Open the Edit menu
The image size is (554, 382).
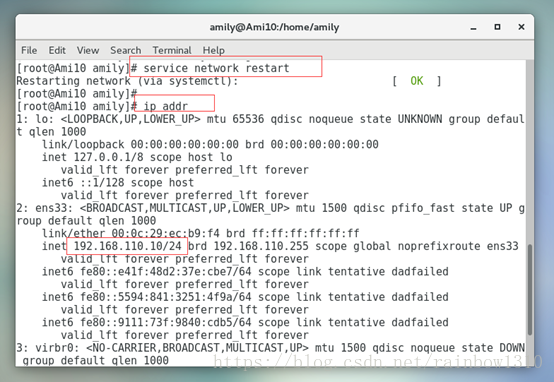(57, 50)
